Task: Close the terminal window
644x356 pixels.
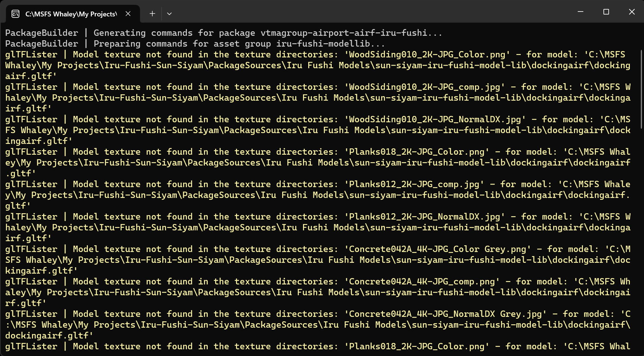Action: click(x=632, y=12)
